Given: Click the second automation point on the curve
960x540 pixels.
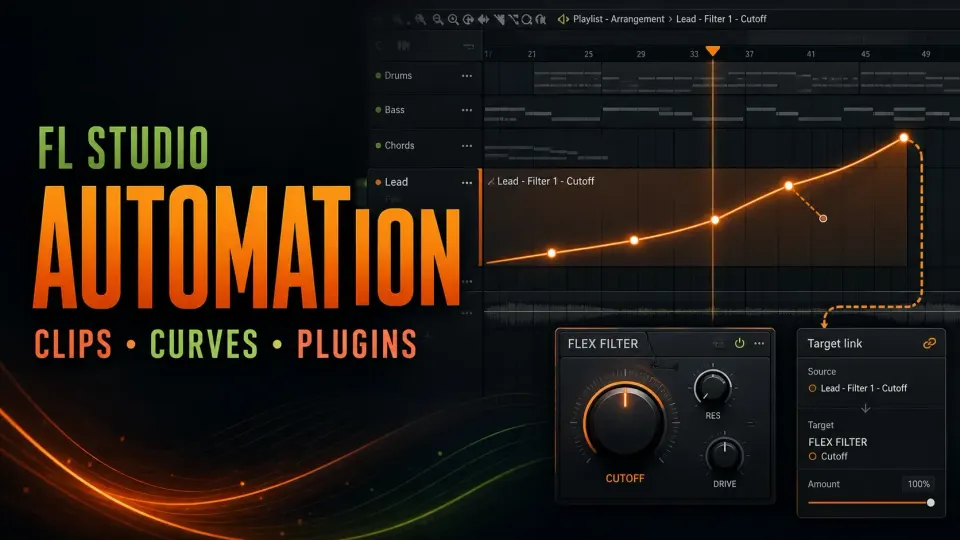Looking at the screenshot, I should point(634,240).
